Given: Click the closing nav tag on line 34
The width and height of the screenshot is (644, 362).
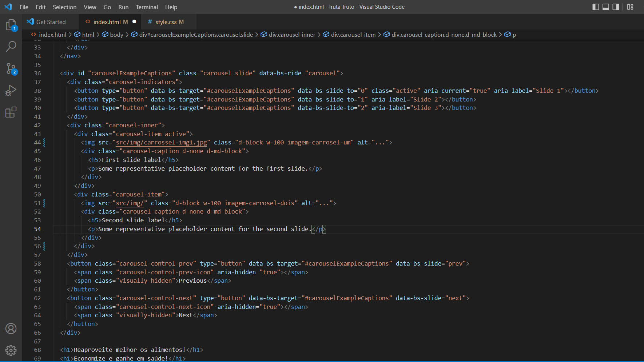Looking at the screenshot, I should (70, 56).
